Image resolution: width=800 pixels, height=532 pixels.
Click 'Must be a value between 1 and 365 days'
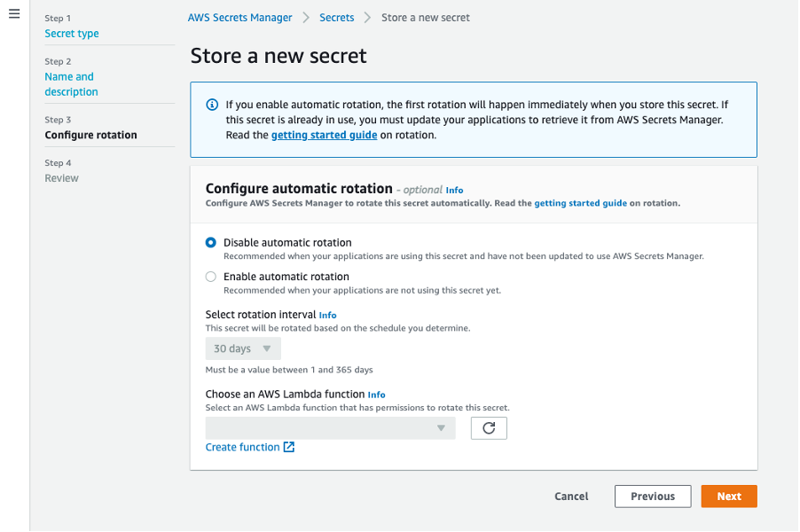click(289, 370)
